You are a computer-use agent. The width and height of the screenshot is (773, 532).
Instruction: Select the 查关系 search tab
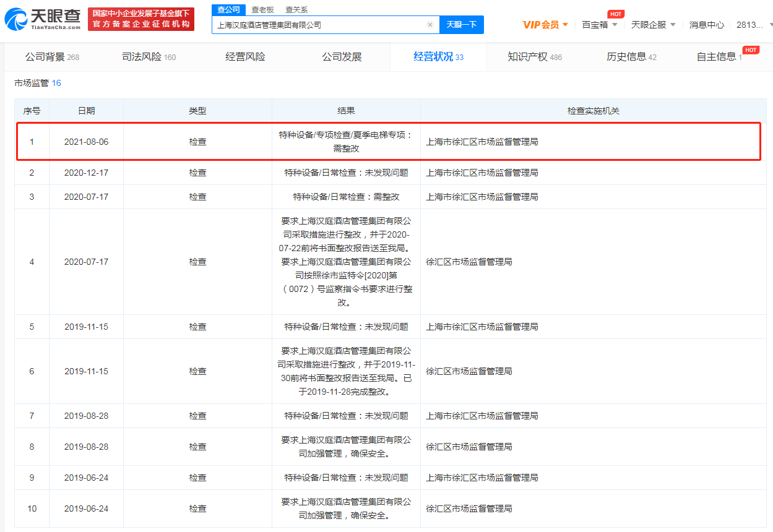point(296,10)
